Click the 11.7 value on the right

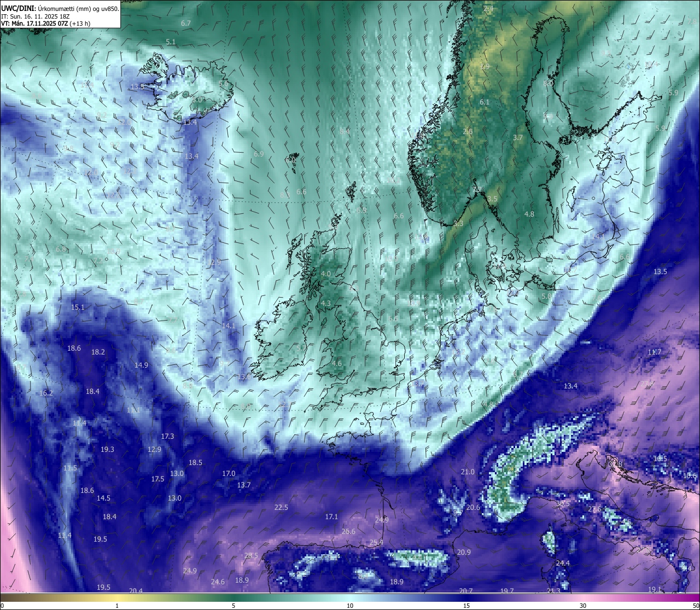coord(655,352)
